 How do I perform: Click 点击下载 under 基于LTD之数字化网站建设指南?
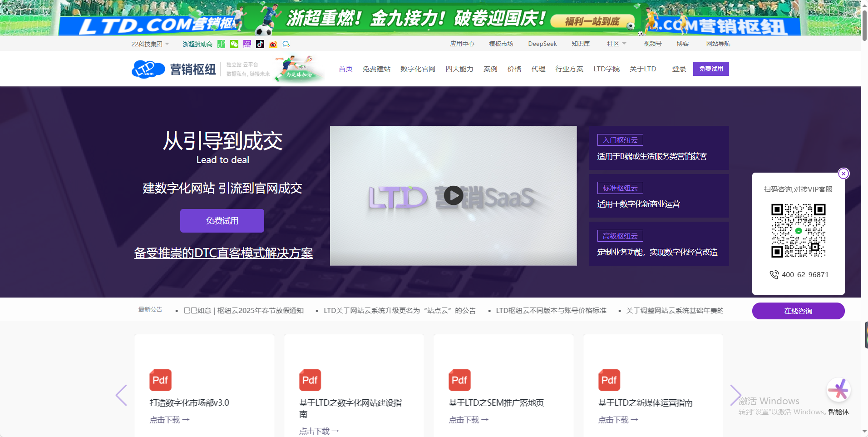pos(319,431)
